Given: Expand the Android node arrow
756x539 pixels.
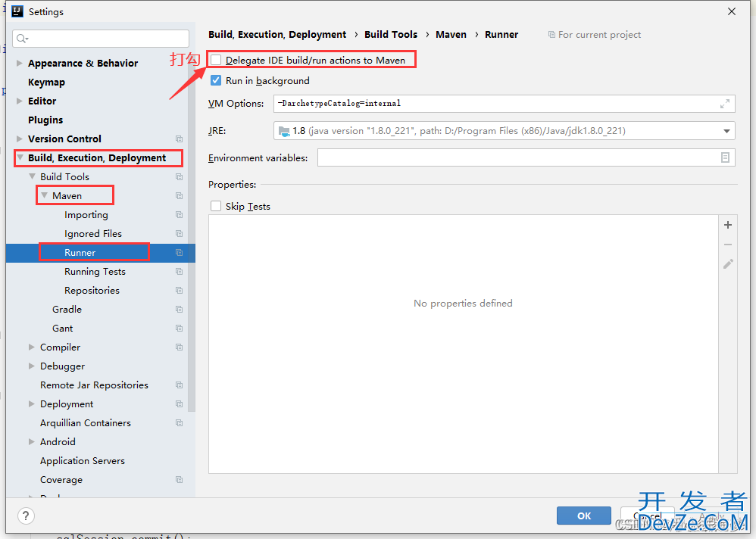Looking at the screenshot, I should (x=31, y=441).
